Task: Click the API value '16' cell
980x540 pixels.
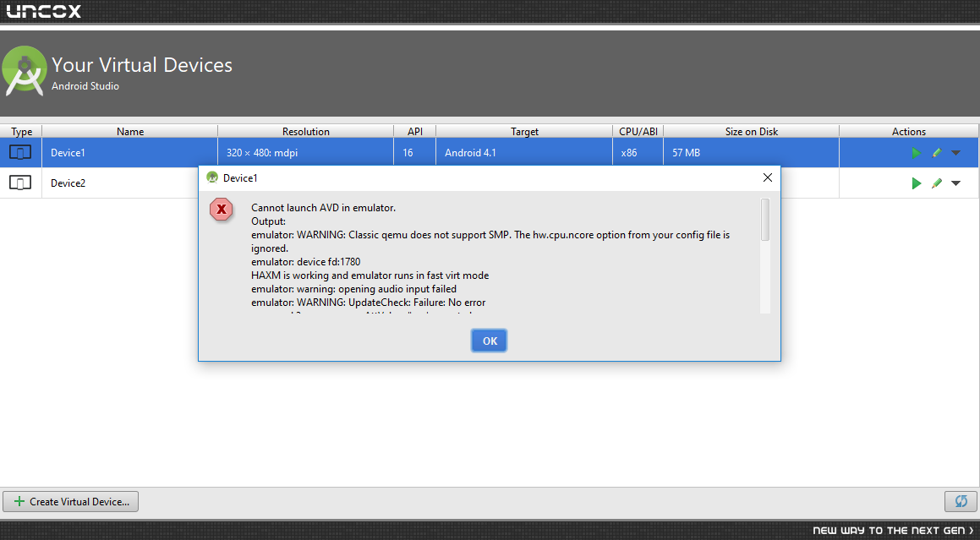Action: (415, 152)
